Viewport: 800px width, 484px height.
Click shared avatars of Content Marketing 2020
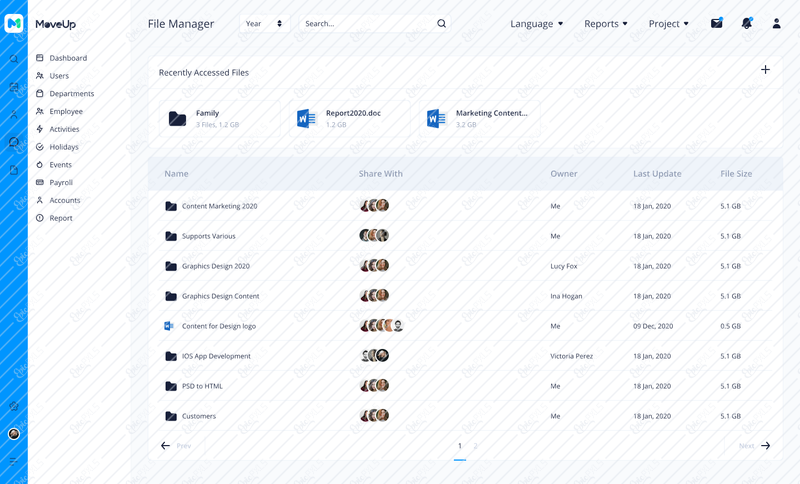click(x=374, y=206)
